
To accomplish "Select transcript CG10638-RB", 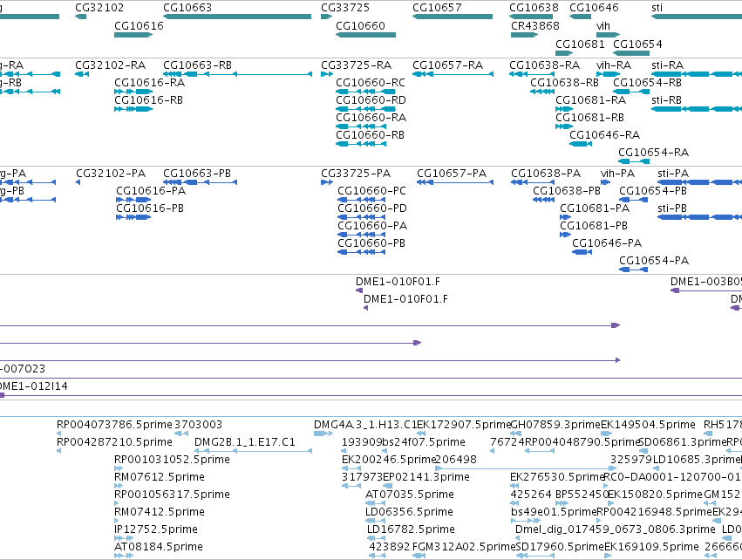I will coord(564,82).
